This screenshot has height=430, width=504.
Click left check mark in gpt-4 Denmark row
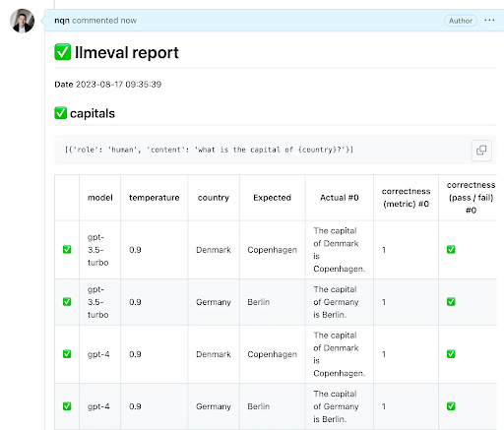point(67,354)
